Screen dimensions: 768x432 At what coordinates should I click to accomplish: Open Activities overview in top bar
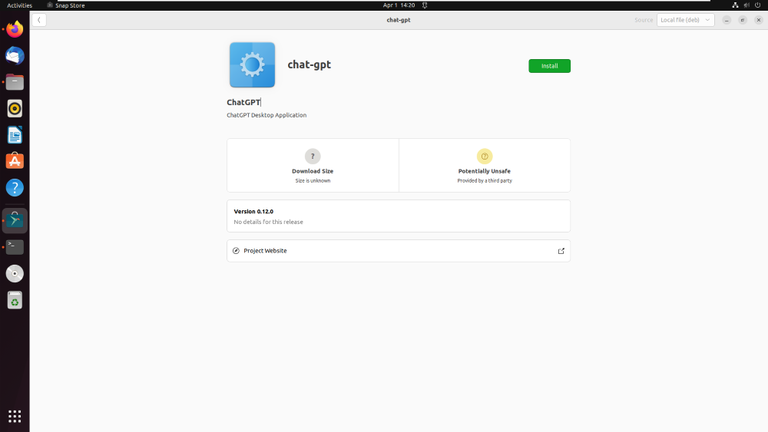pos(19,5)
